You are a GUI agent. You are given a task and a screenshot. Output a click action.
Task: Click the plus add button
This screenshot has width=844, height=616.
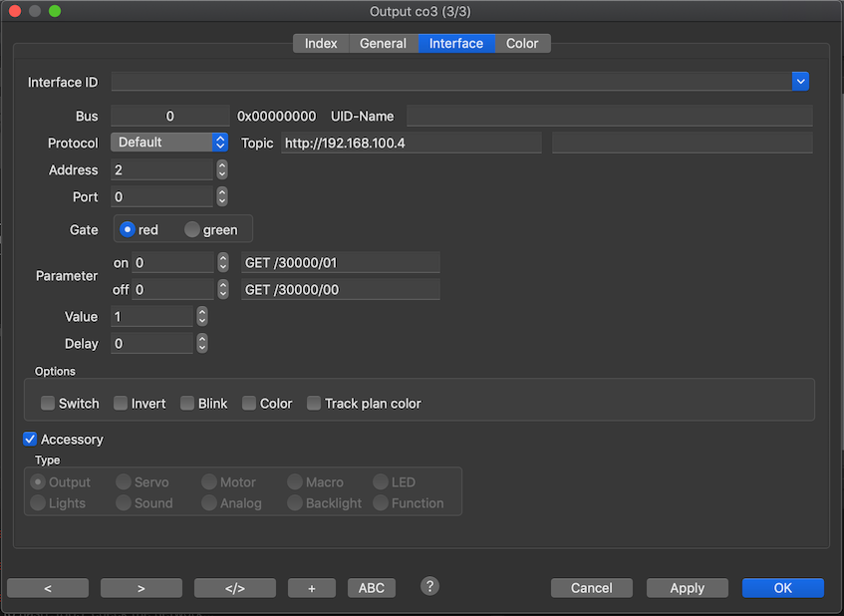[312, 588]
